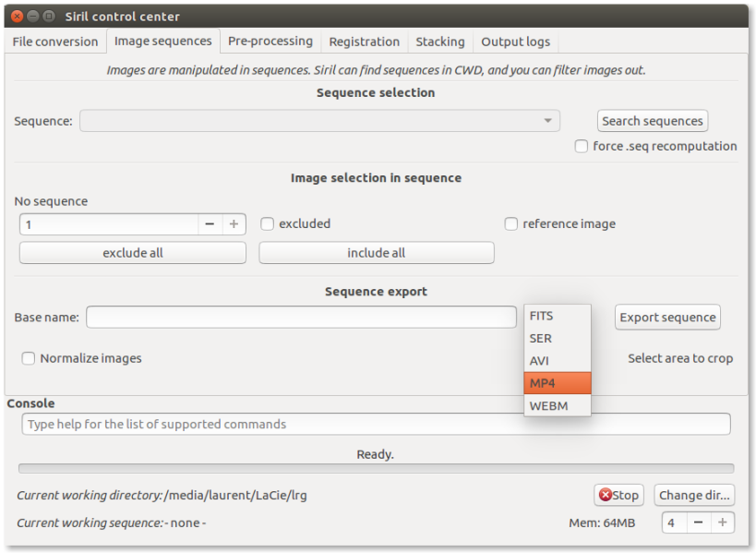Image resolution: width=756 pixels, height=553 pixels.
Task: Increase image number with plus stepper
Action: [234, 224]
